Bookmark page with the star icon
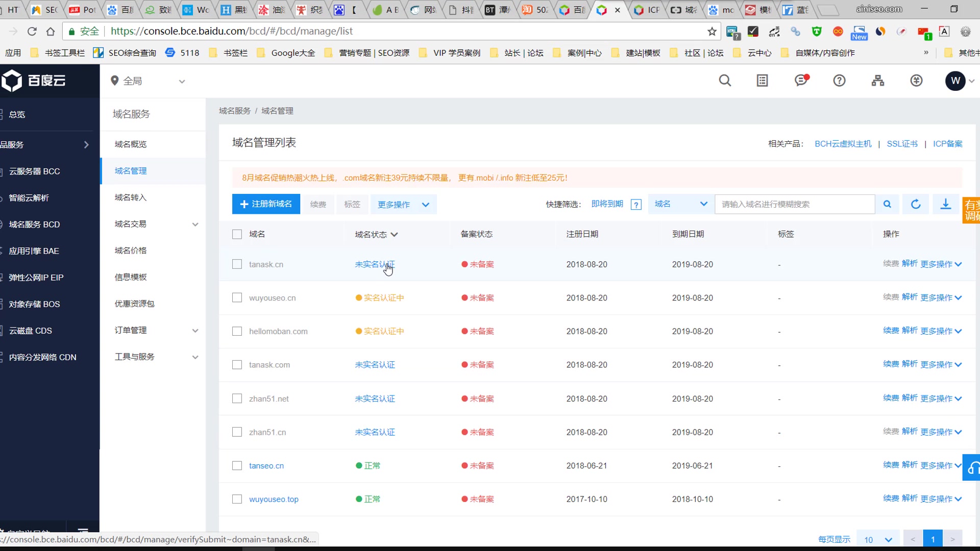Screen dimensions: 980x551 tap(712, 32)
